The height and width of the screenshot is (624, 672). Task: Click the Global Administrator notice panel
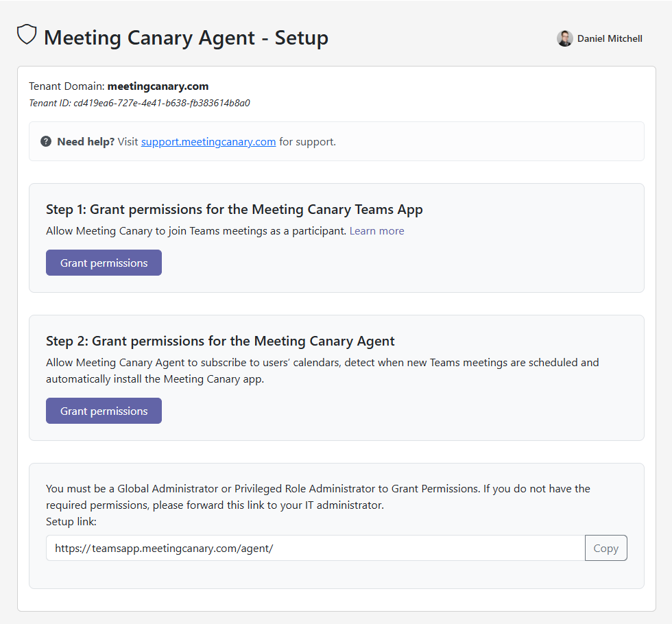point(336,525)
